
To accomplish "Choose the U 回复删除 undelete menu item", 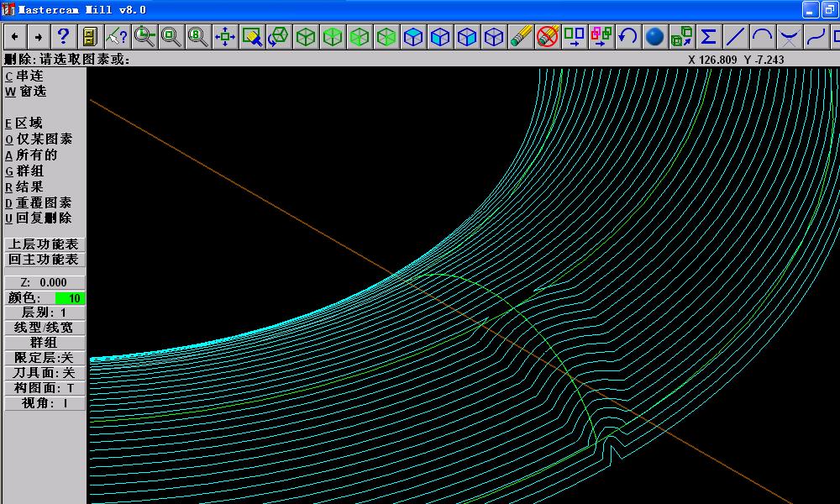I will click(x=39, y=218).
